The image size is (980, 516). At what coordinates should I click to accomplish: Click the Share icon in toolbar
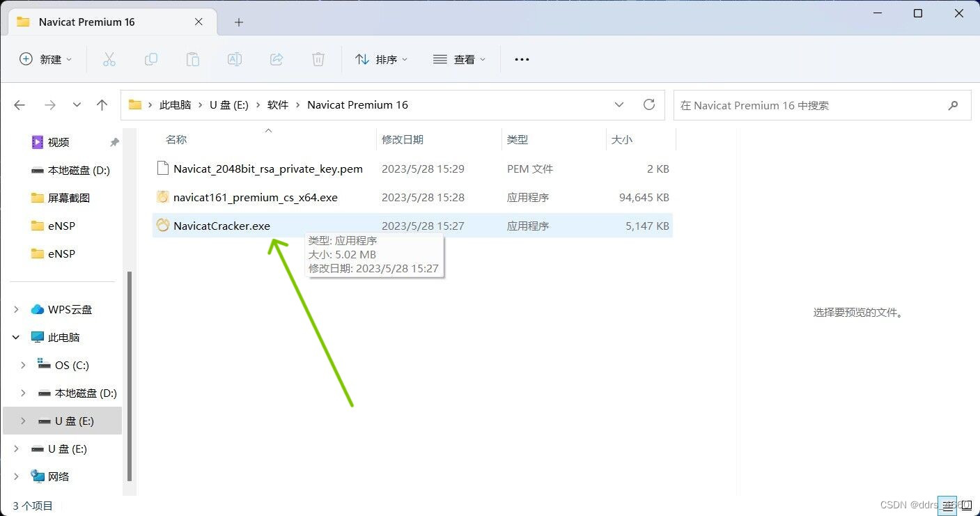(x=277, y=60)
